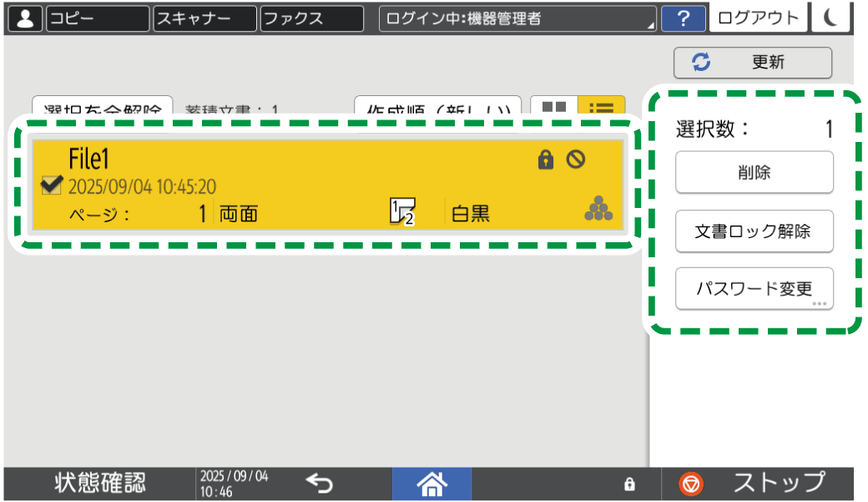Open the sort order 作成順 dropdown

pos(437,109)
